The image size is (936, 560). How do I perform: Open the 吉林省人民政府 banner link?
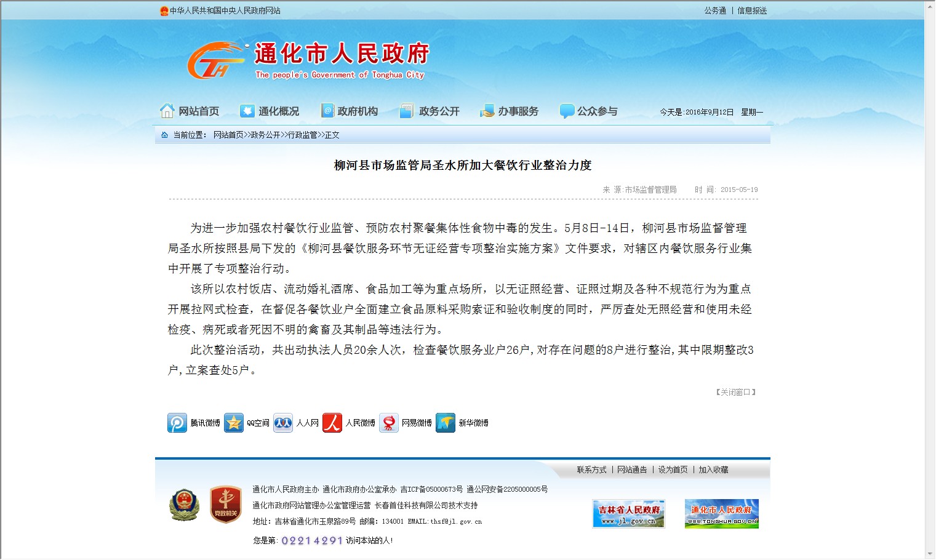(x=628, y=513)
